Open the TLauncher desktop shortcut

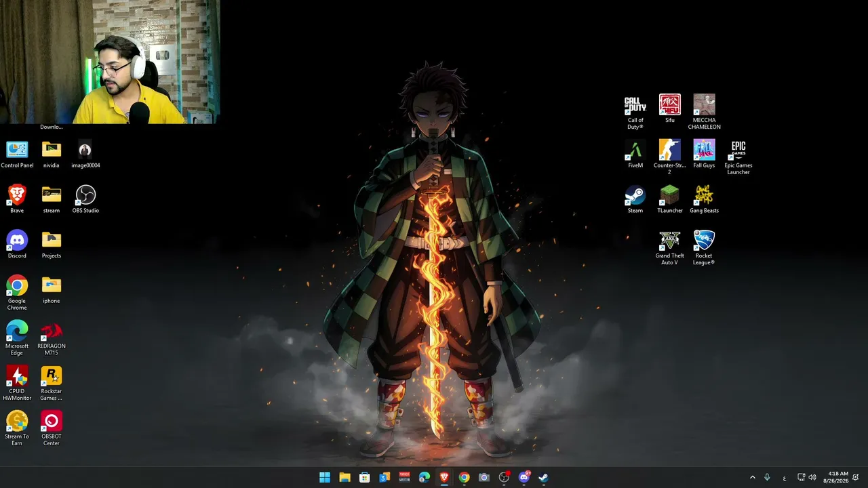coord(670,200)
